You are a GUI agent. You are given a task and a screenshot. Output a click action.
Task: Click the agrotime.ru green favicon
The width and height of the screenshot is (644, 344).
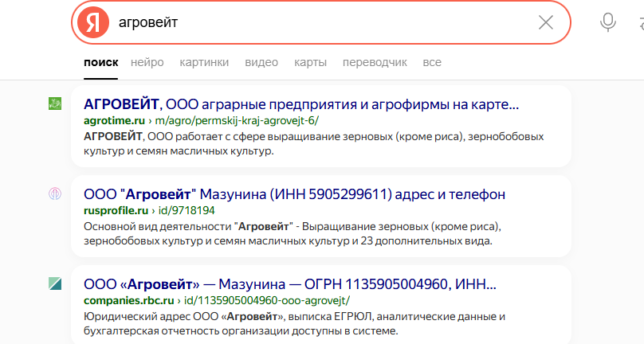pos(55,104)
